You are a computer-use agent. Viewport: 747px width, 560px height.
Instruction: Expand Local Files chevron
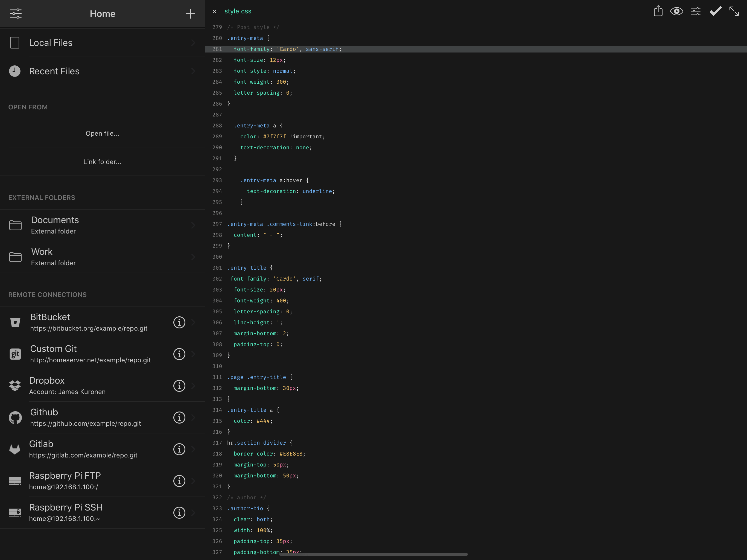(x=194, y=43)
